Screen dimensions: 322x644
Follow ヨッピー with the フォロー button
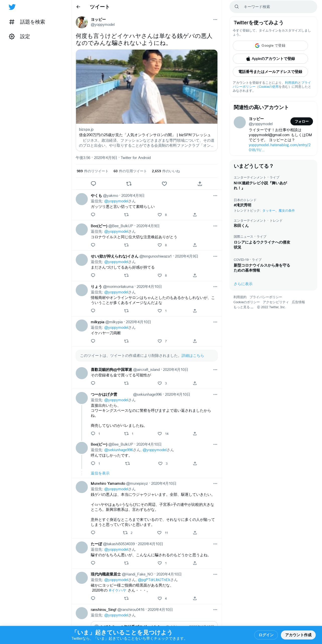301,121
